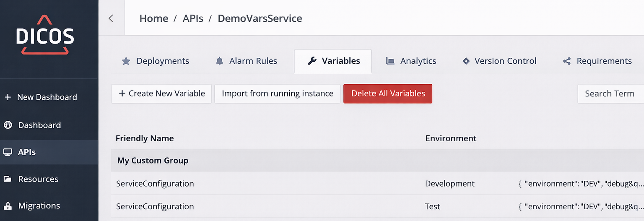Click the Dashboard gauge icon in sidebar

click(x=8, y=125)
